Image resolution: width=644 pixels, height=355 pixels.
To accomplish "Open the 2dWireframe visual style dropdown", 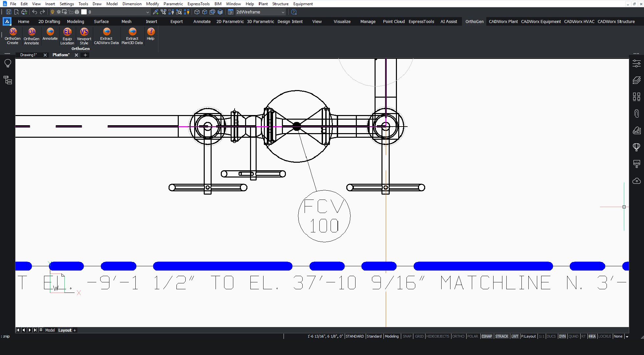I will click(283, 12).
